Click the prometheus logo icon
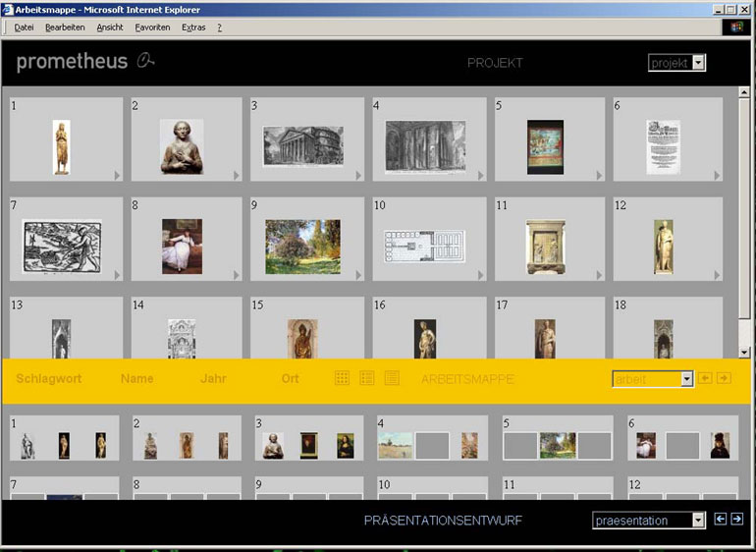This screenshot has width=756, height=552. 147,61
